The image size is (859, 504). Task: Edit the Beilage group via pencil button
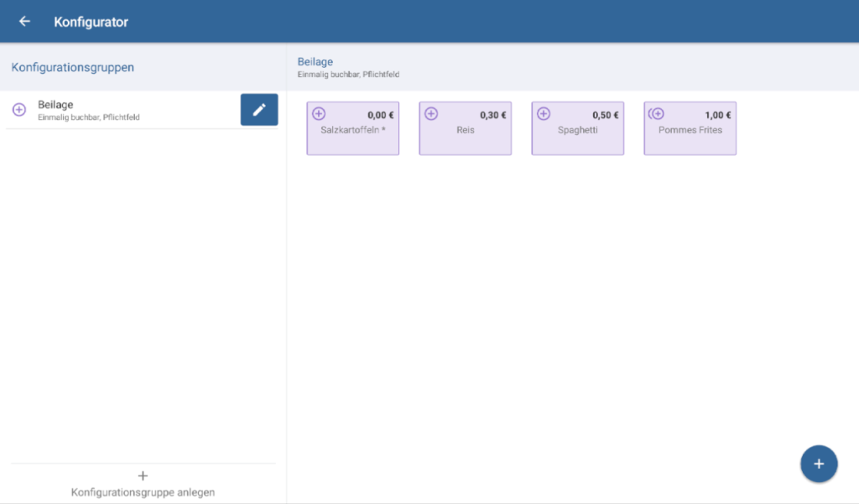pos(259,110)
